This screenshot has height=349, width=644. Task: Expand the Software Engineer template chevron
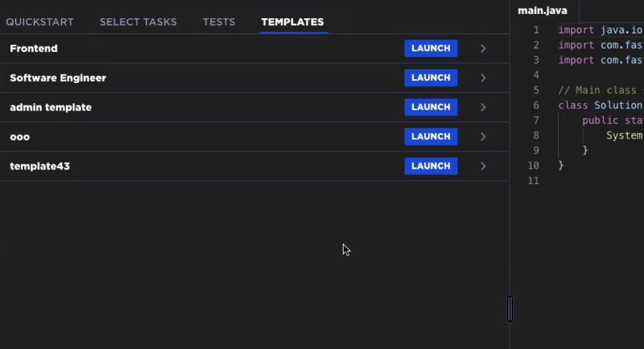[483, 77]
